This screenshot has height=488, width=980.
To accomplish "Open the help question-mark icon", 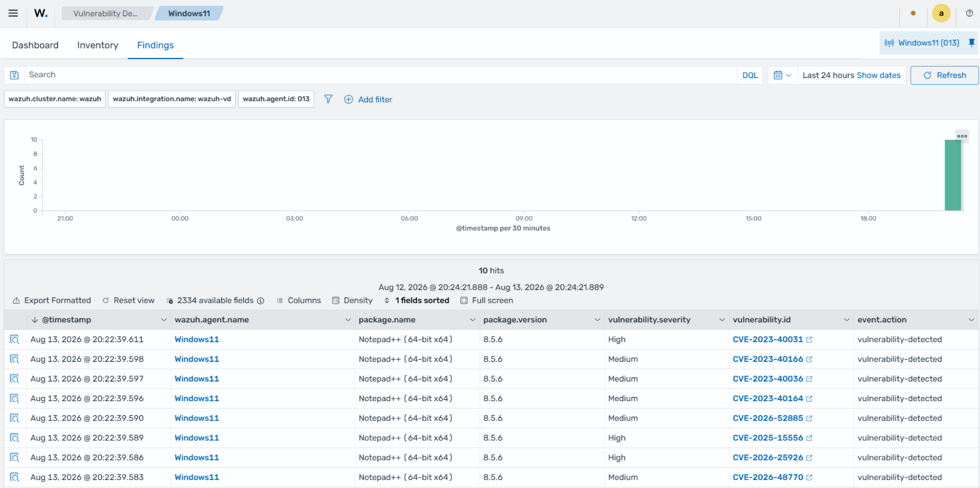I will 969,13.
